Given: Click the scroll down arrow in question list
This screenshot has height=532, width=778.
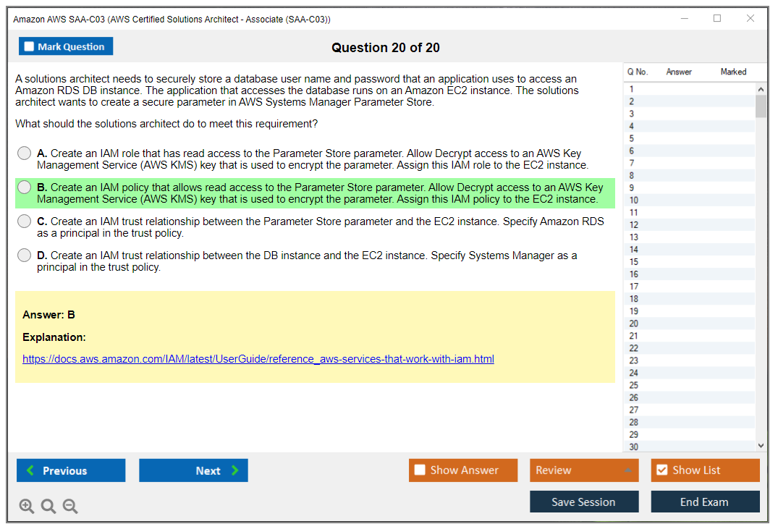Looking at the screenshot, I should click(x=761, y=447).
